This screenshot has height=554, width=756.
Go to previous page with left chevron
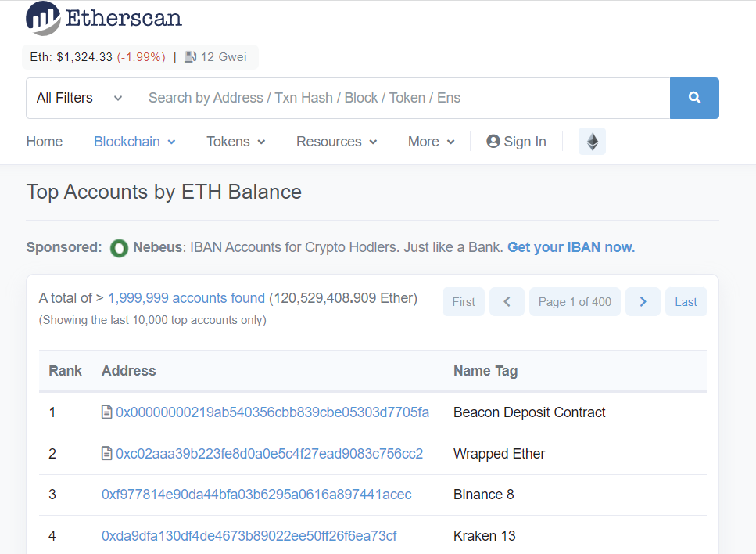(507, 301)
